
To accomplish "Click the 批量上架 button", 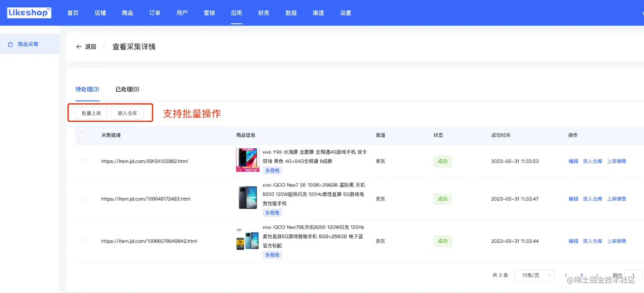I will pyautogui.click(x=91, y=113).
